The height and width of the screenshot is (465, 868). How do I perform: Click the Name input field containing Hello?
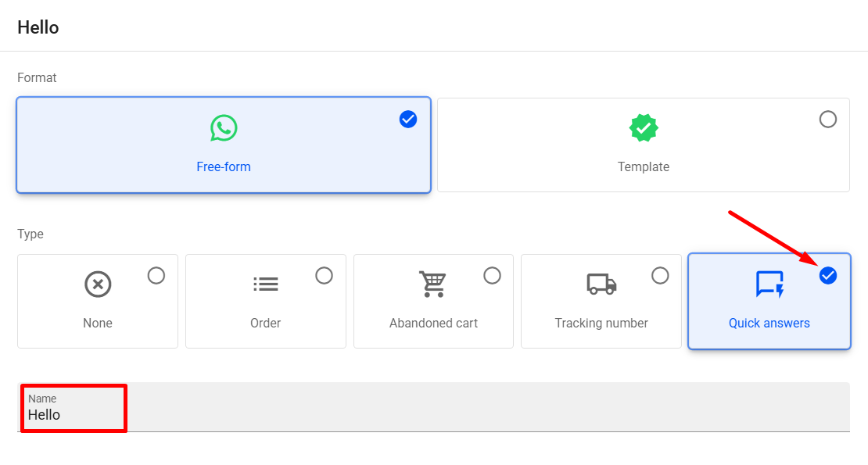coord(433,415)
